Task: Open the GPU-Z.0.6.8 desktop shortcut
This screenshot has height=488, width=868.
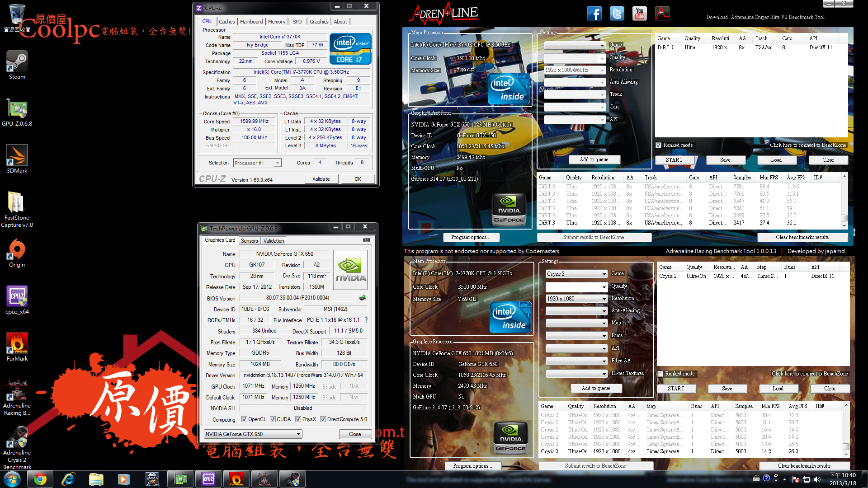Action: 17,112
